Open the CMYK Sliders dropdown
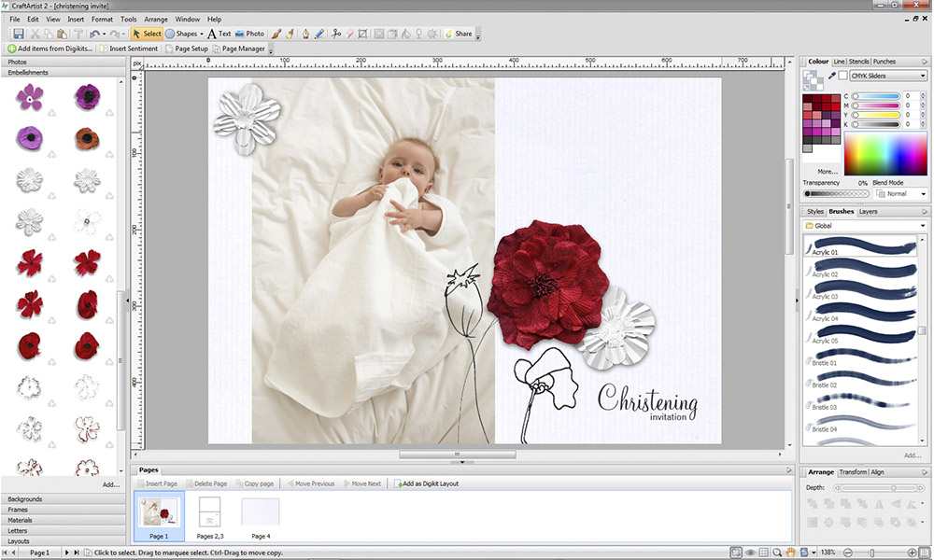 tap(888, 76)
